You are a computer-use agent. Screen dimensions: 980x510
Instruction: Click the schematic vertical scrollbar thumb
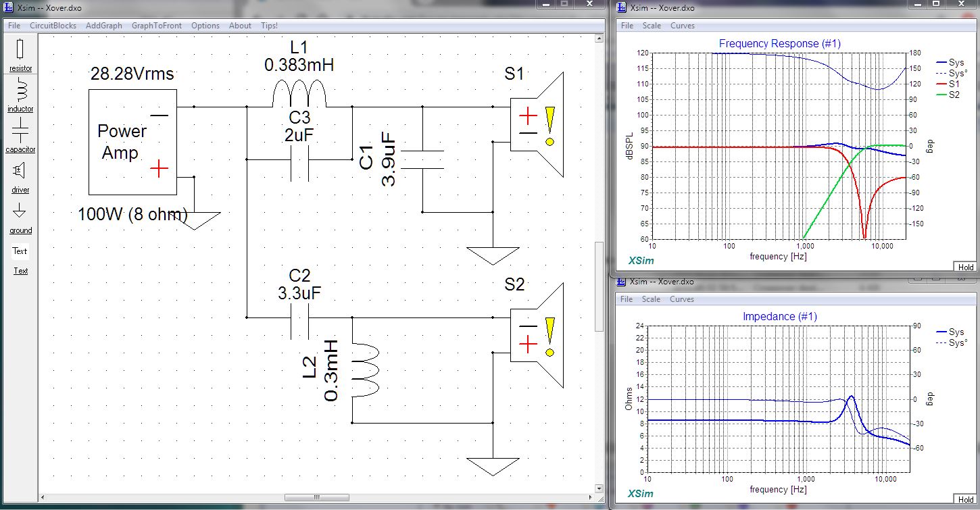pyautogui.click(x=599, y=286)
